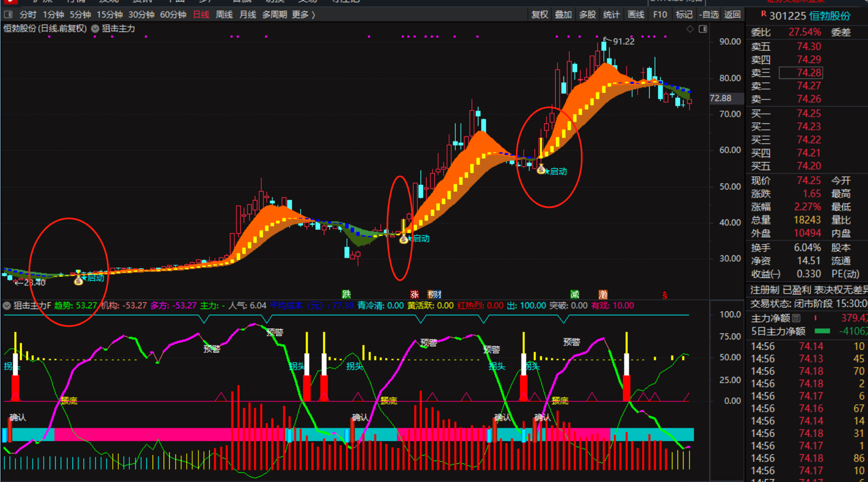The height and width of the screenshot is (482, 868).
Task: Click the diamond icon above the chart
Action: point(690,29)
